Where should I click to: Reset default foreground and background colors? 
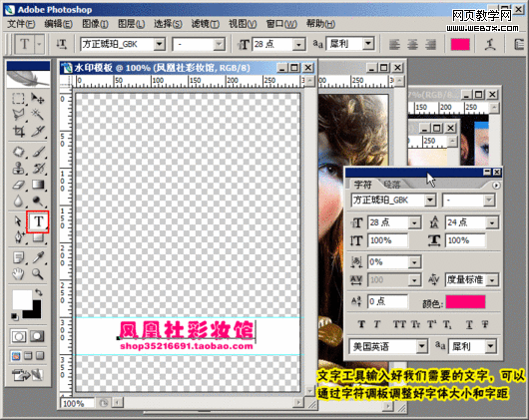[x=15, y=316]
